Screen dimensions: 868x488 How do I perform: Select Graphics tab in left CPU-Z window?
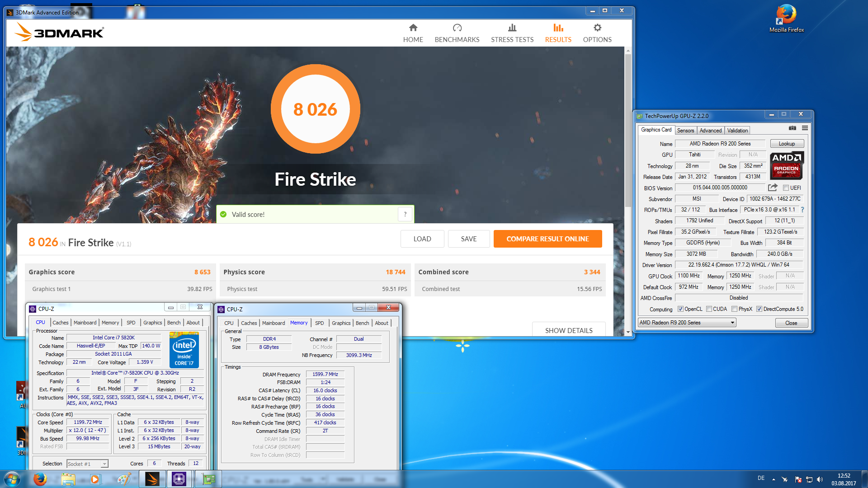[x=152, y=323]
